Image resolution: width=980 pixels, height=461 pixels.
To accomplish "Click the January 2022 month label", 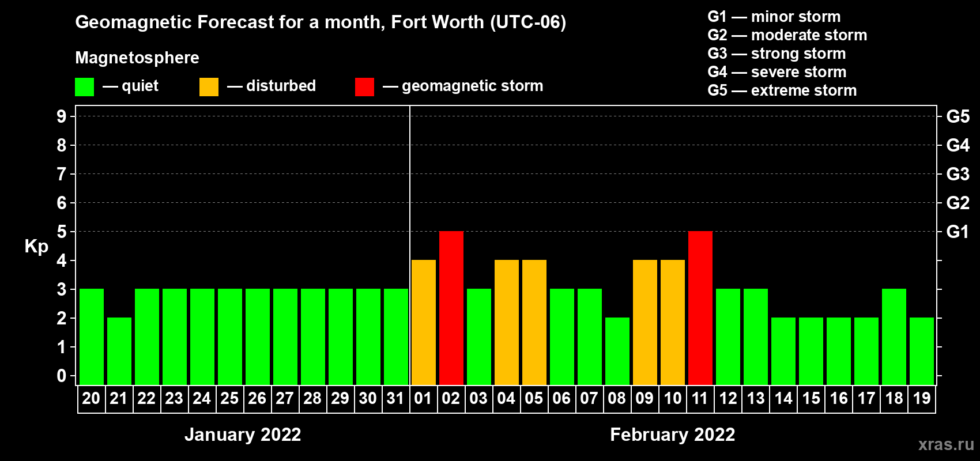I will 243,434.
